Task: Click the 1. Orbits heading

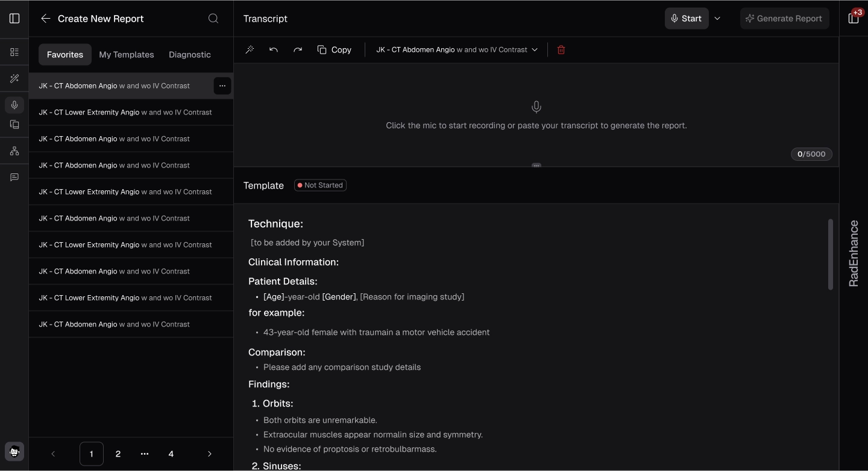Action: (272, 404)
